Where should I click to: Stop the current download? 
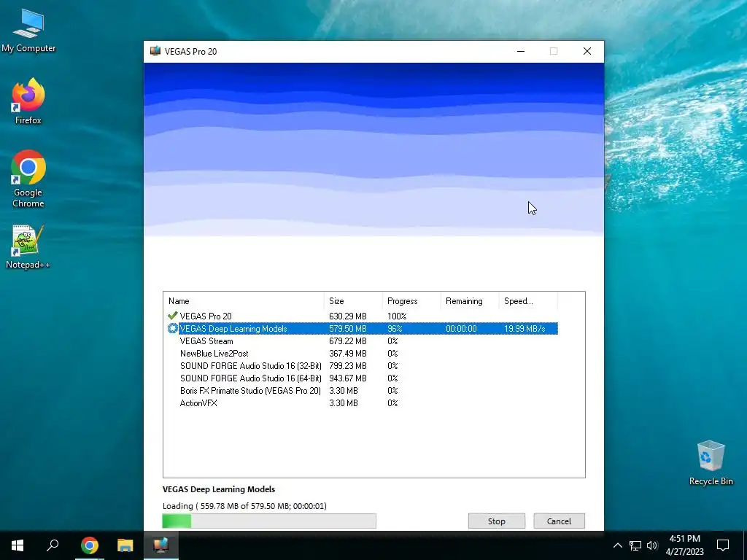point(496,521)
